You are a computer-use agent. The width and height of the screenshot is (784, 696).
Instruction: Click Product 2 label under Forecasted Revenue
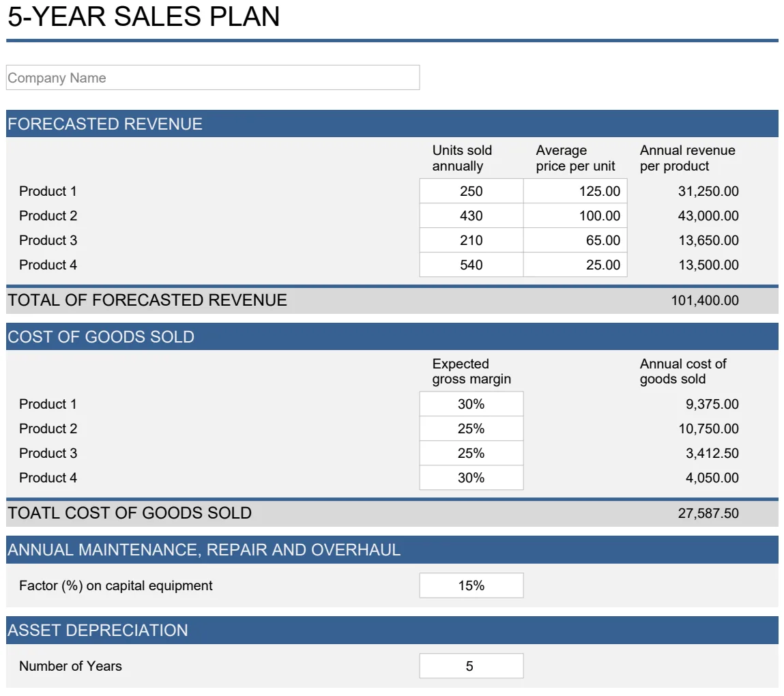[x=48, y=216]
